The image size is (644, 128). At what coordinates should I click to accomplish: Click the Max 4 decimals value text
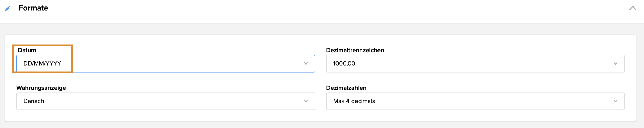pyautogui.click(x=354, y=101)
